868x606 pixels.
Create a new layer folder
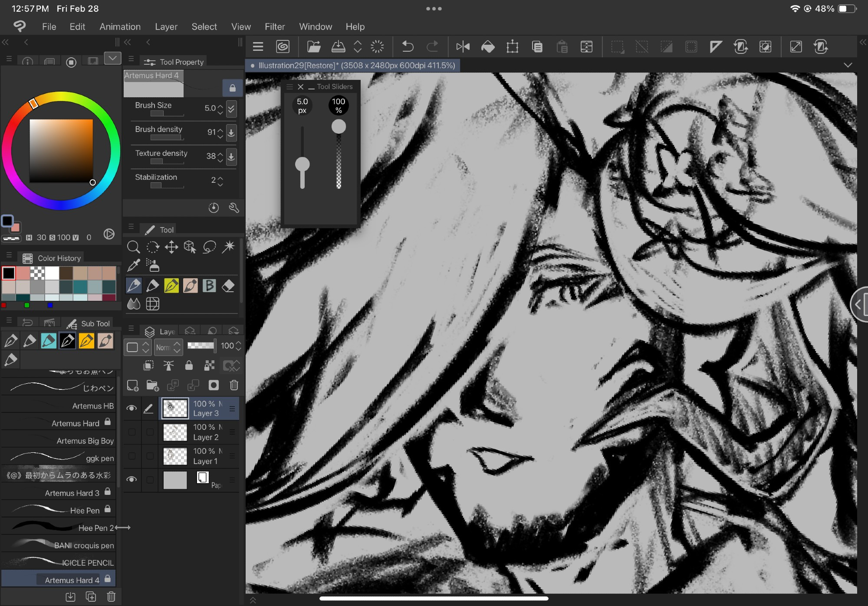tap(152, 385)
